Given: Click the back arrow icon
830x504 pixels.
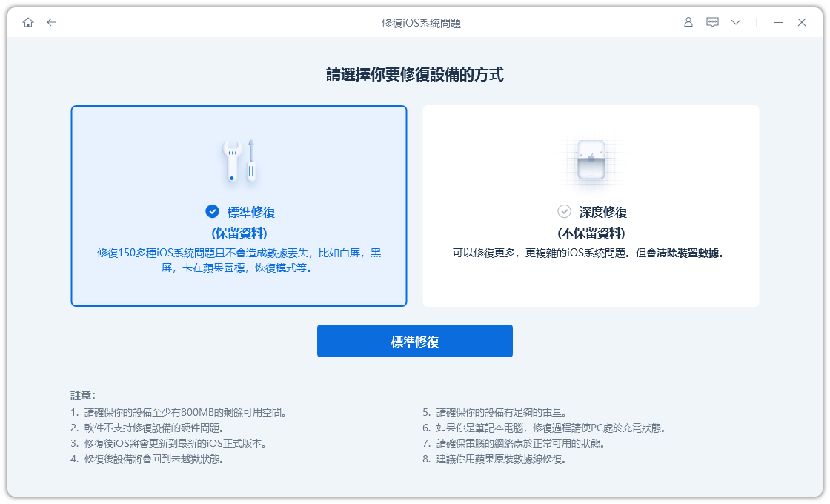Looking at the screenshot, I should tap(51, 22).
